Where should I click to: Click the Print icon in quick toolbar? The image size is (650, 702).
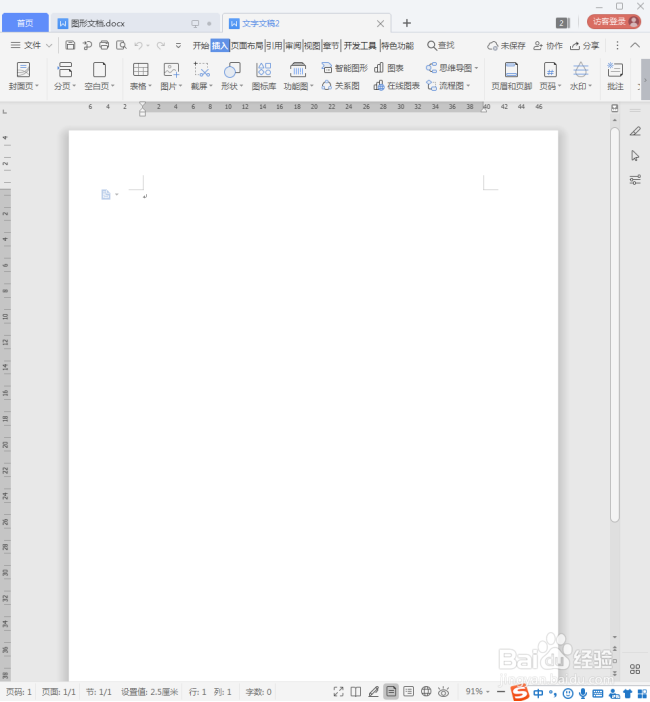click(104, 45)
